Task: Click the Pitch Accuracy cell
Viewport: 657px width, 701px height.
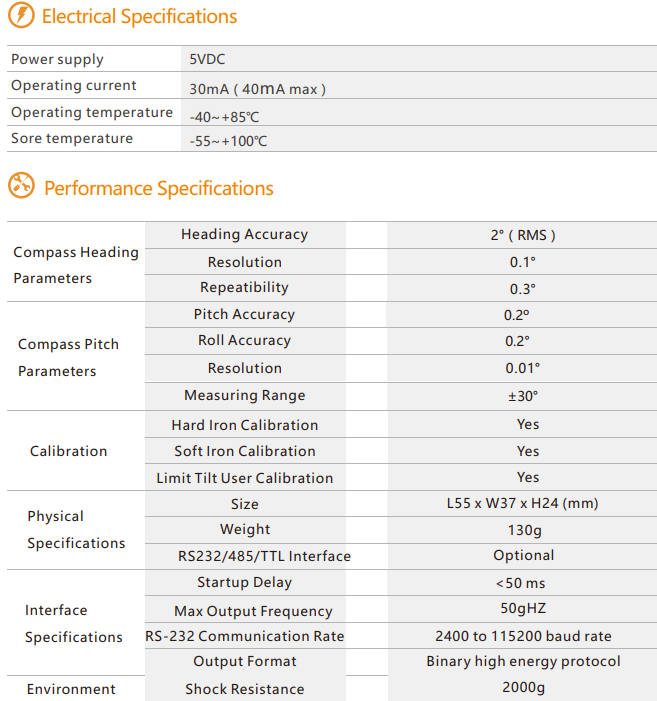Action: (244, 314)
